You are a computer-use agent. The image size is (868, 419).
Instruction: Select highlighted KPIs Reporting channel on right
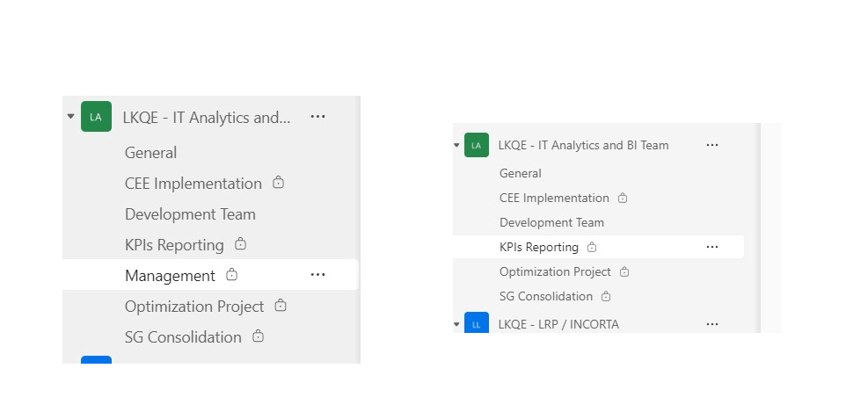pos(598,247)
